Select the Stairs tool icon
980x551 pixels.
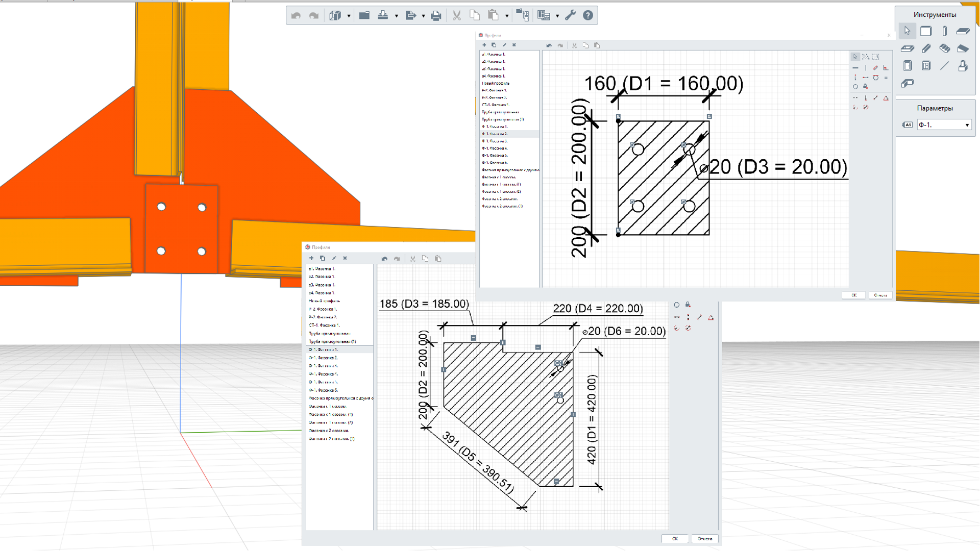coord(944,48)
